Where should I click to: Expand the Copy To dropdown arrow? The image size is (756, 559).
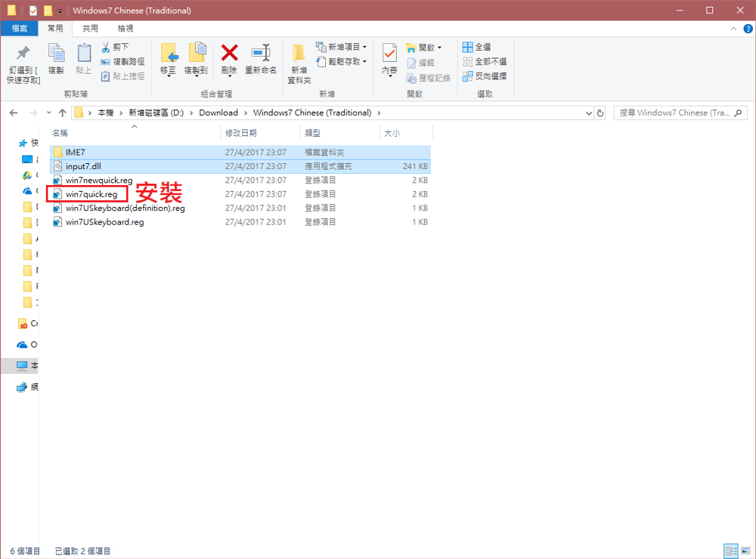coord(196,76)
